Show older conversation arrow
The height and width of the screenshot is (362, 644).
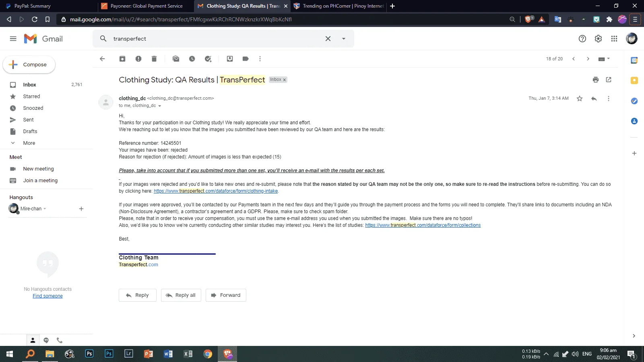588,59
